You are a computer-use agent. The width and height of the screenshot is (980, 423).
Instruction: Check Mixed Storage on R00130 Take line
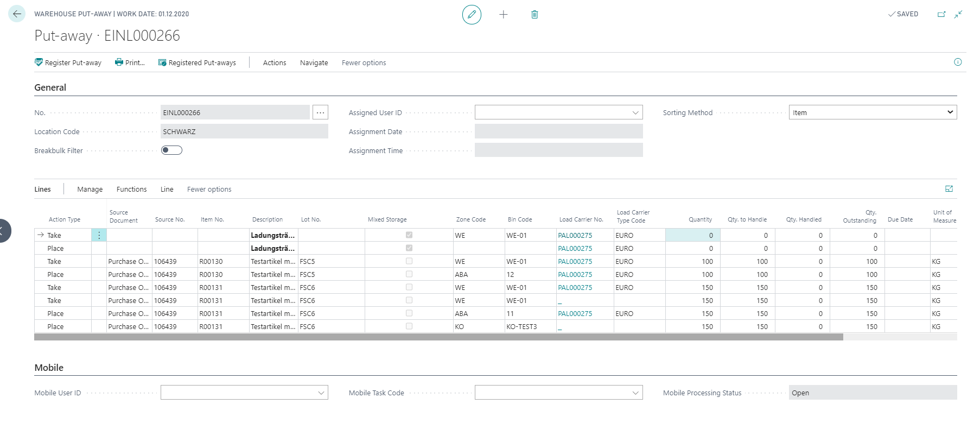coord(409,261)
